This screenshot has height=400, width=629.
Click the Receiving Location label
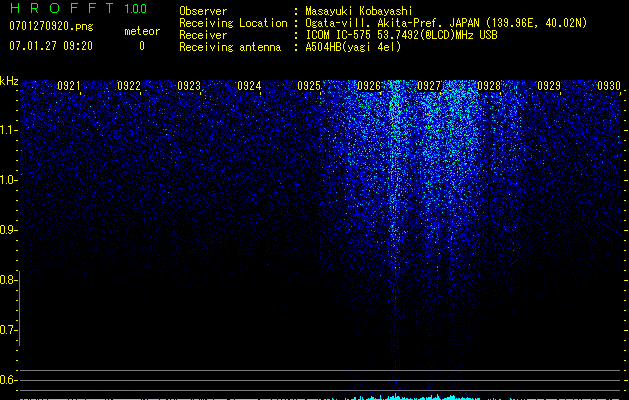[x=233, y=23]
